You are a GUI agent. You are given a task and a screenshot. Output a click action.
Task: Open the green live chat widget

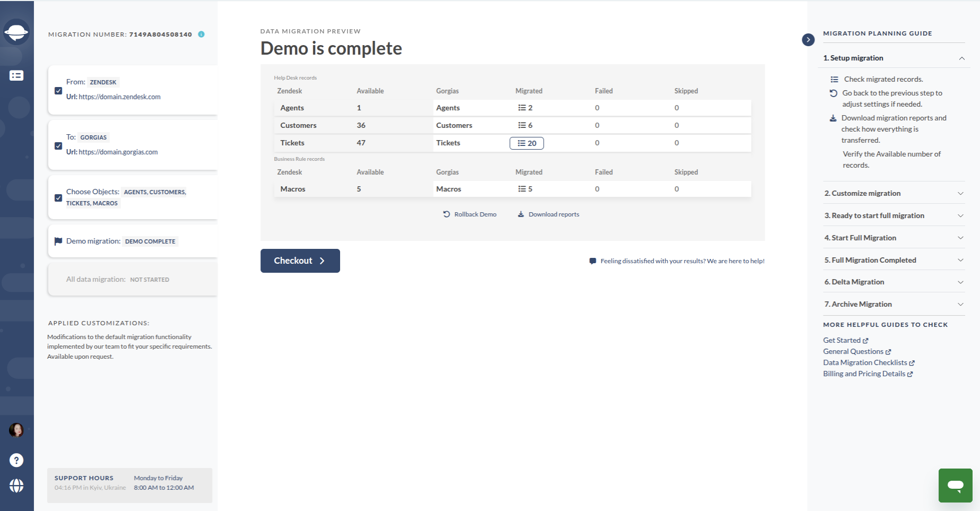955,485
